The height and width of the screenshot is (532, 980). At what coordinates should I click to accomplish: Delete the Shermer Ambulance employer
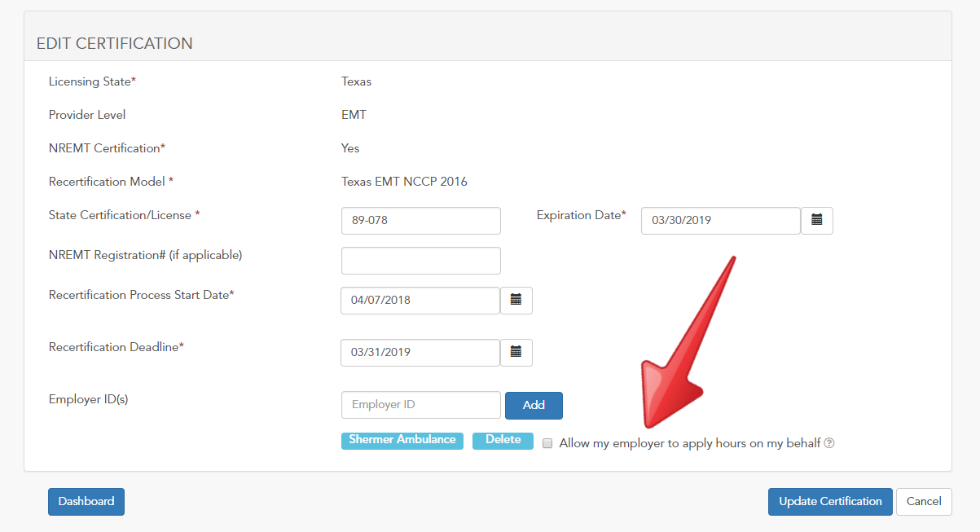pyautogui.click(x=503, y=440)
